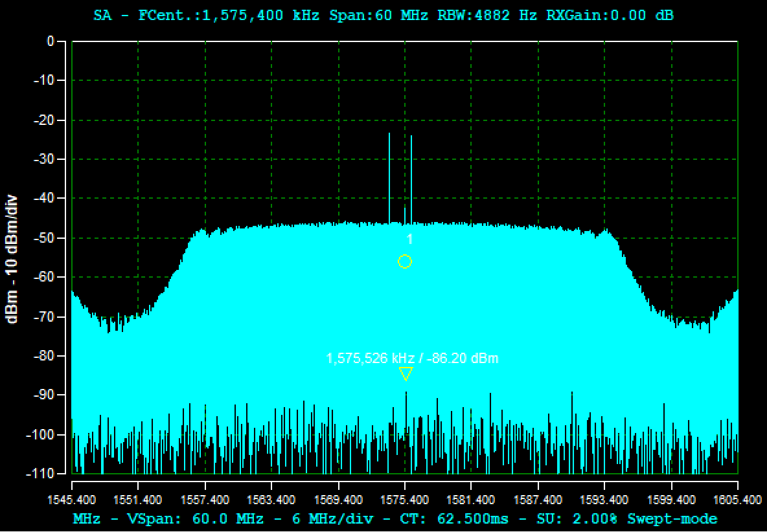The image size is (767, 532).
Task: Click the y-axis label 0
Action: point(50,41)
